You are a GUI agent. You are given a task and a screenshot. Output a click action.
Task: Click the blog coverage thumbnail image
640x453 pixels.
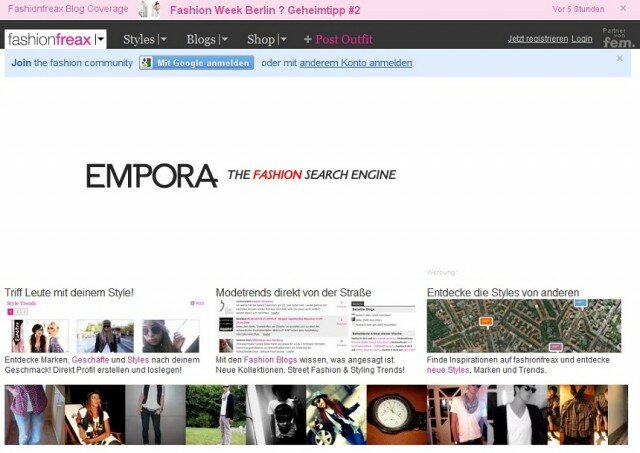[x=149, y=9]
